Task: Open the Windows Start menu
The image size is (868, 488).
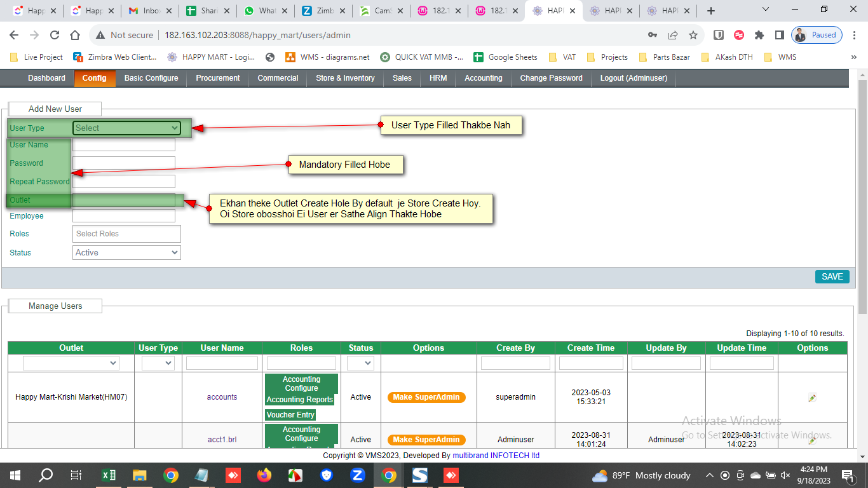Action: coord(15,475)
